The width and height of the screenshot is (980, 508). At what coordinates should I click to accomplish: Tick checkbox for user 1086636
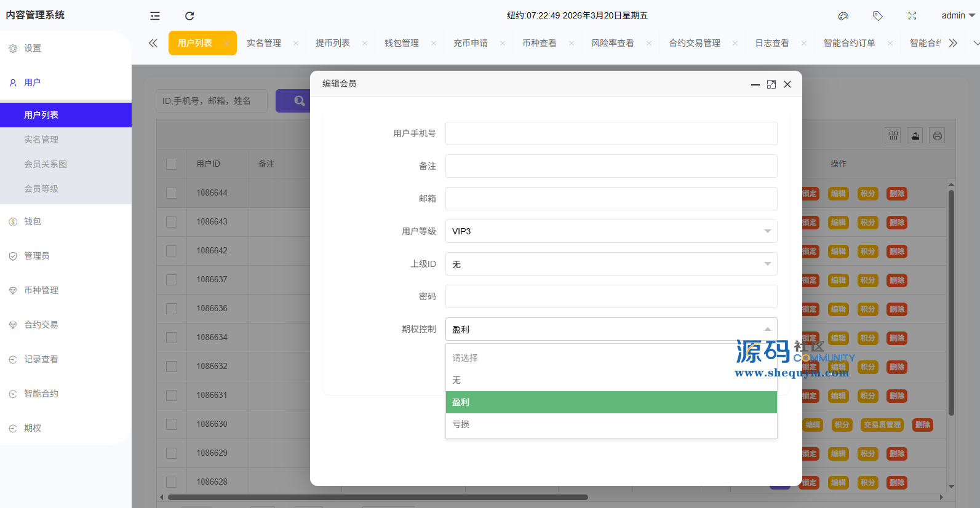coord(172,309)
